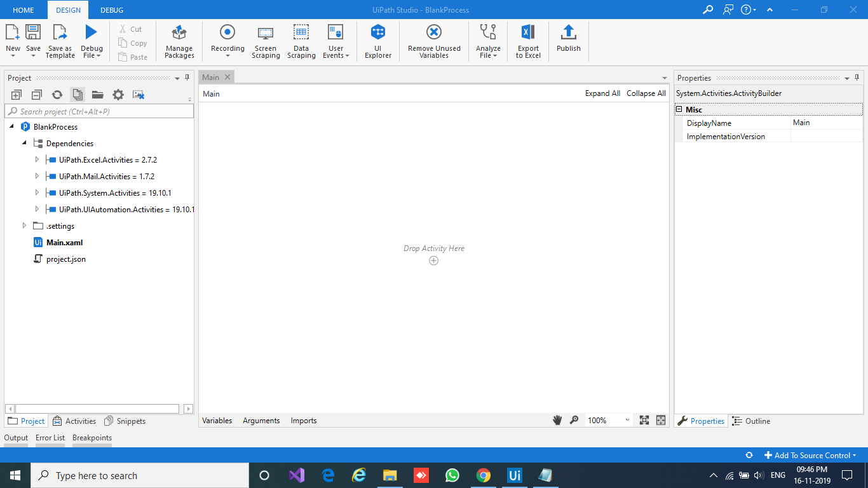Select Main.xaml in project tree
This screenshot has width=868, height=488.
click(64, 242)
